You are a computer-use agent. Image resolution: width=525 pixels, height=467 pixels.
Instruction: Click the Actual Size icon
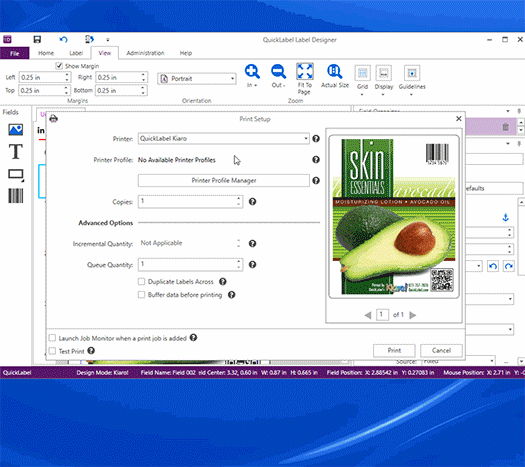coord(334,72)
